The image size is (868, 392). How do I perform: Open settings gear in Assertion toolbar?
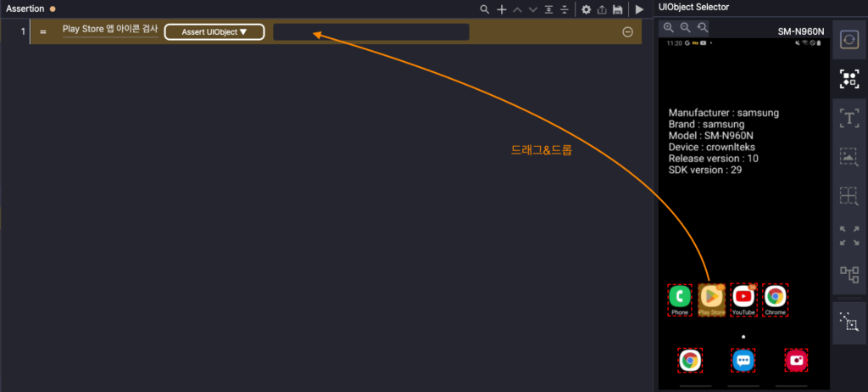(x=586, y=9)
